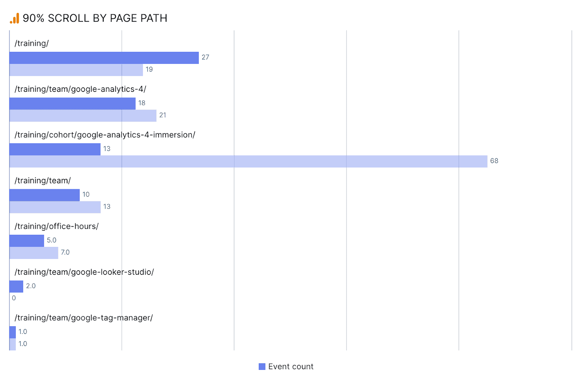The width and height of the screenshot is (588, 378).
Task: Click the google-tag-manager dark bar showing 1.0
Action: coord(12,332)
